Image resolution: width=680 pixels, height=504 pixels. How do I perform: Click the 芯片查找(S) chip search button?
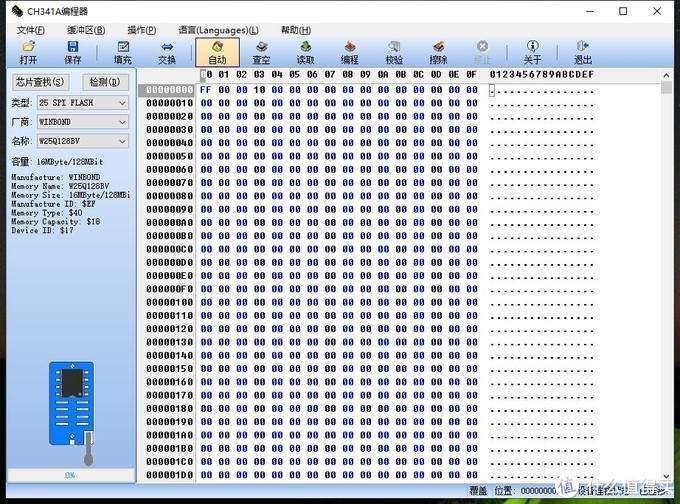[x=40, y=82]
